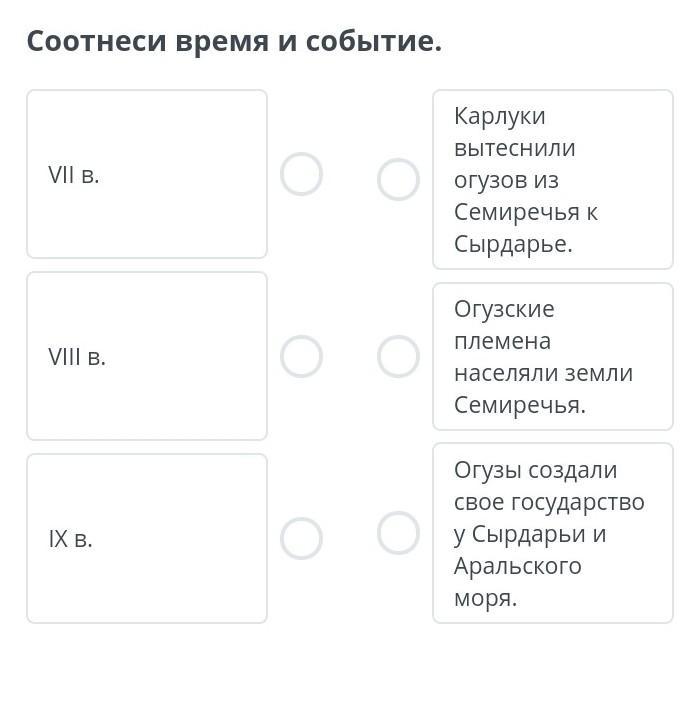692x702 pixels.
Task: Select the connector circle beside IX в.
Action: pos(301,539)
